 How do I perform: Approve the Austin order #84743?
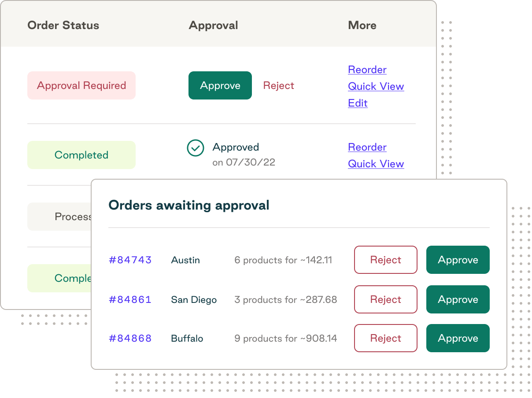click(458, 260)
